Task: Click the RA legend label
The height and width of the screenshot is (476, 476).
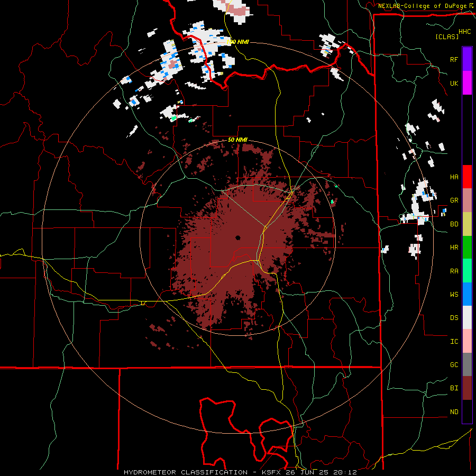Action: pyautogui.click(x=454, y=271)
